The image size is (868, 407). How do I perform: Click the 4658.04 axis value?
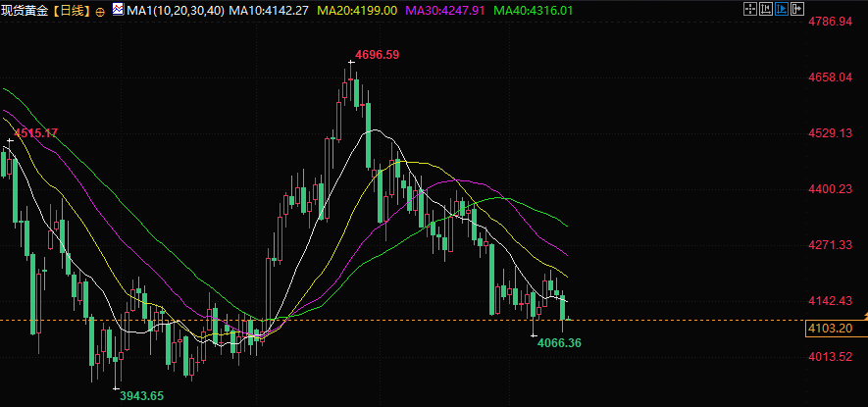(x=830, y=76)
